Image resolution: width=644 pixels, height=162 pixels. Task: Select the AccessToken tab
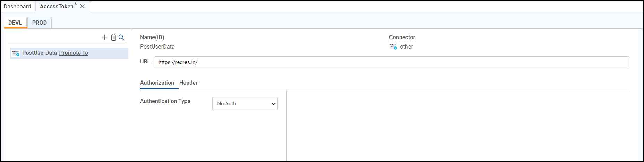coord(57,6)
